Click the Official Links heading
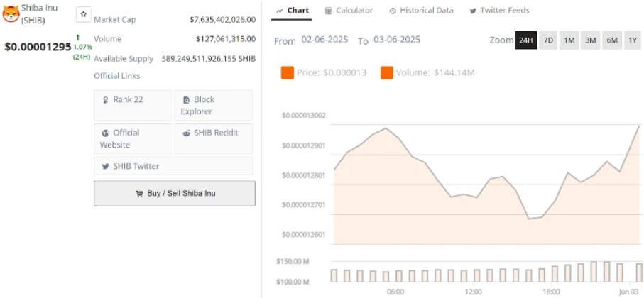Screen dimensions: 644x298 [x=117, y=76]
